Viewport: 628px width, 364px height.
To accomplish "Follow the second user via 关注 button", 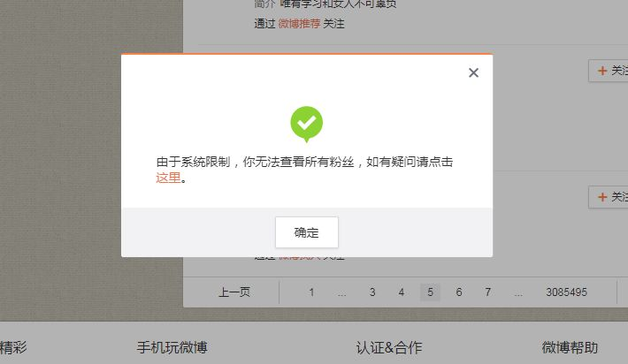I will click(608, 197).
